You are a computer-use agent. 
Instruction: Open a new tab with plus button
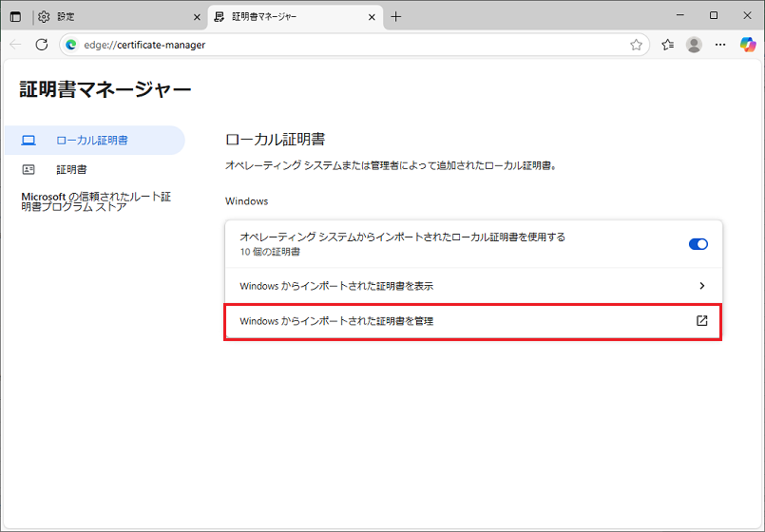tap(396, 17)
